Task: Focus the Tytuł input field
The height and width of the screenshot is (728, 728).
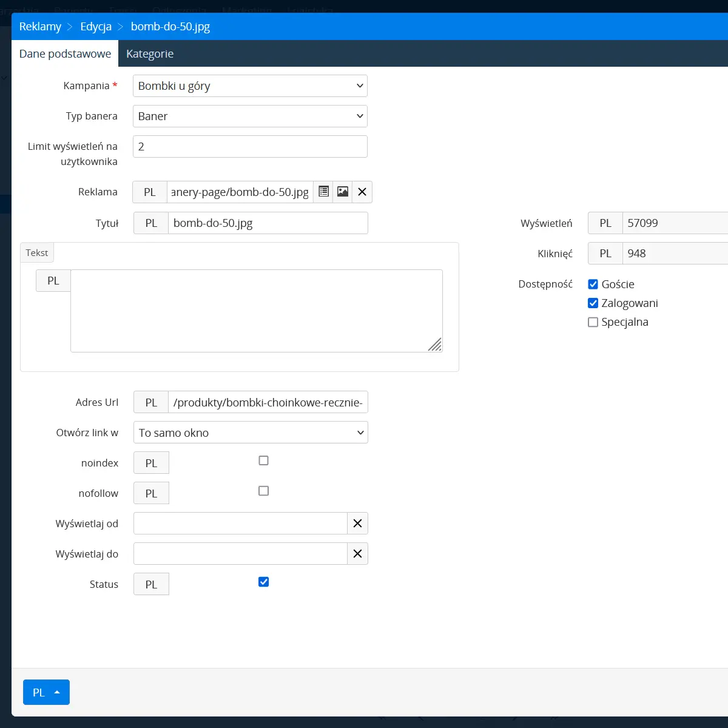Action: (268, 223)
